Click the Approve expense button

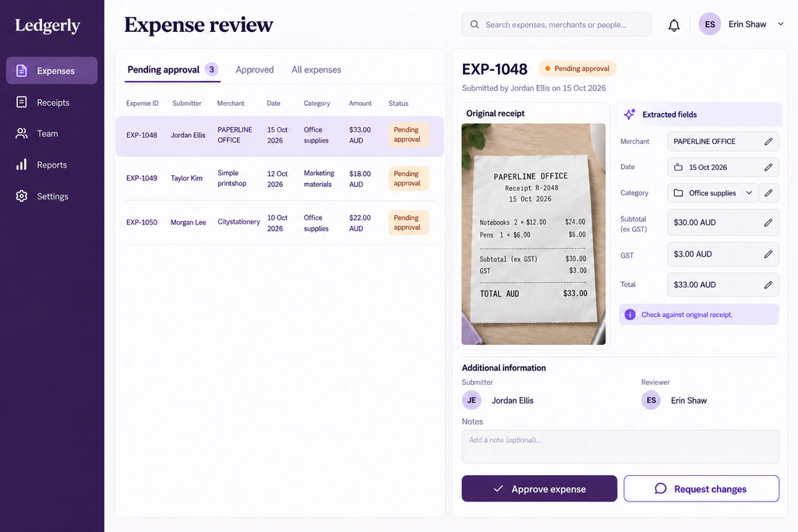539,488
